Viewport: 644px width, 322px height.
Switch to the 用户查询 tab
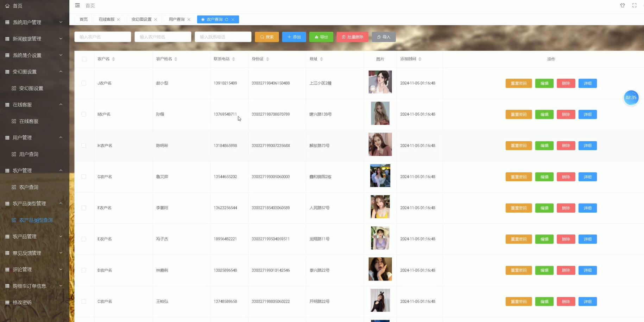point(177,19)
